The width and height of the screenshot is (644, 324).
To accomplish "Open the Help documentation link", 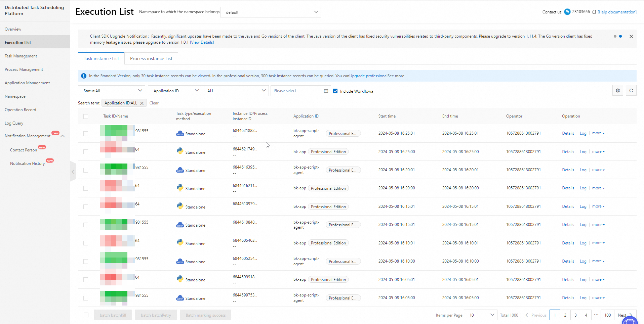I will pyautogui.click(x=617, y=12).
